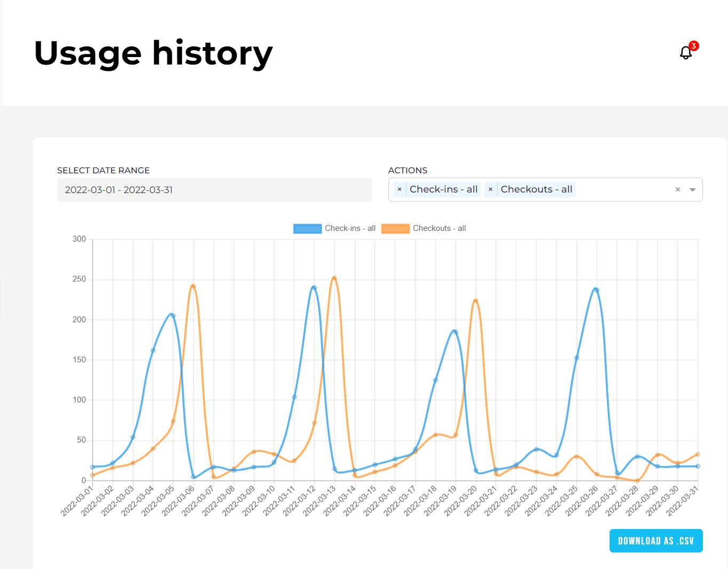Viewport: 728px width, 569px height.
Task: Expand the Actions dropdown arrow
Action: (x=692, y=190)
